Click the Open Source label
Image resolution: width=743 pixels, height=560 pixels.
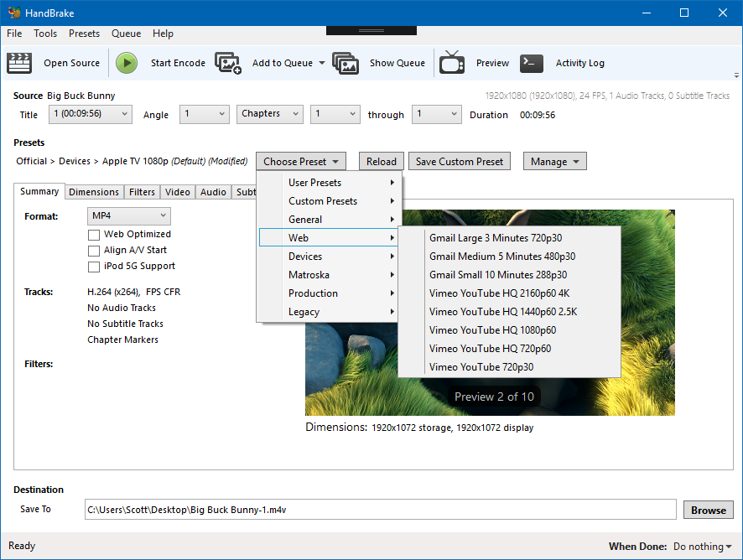pyautogui.click(x=71, y=63)
